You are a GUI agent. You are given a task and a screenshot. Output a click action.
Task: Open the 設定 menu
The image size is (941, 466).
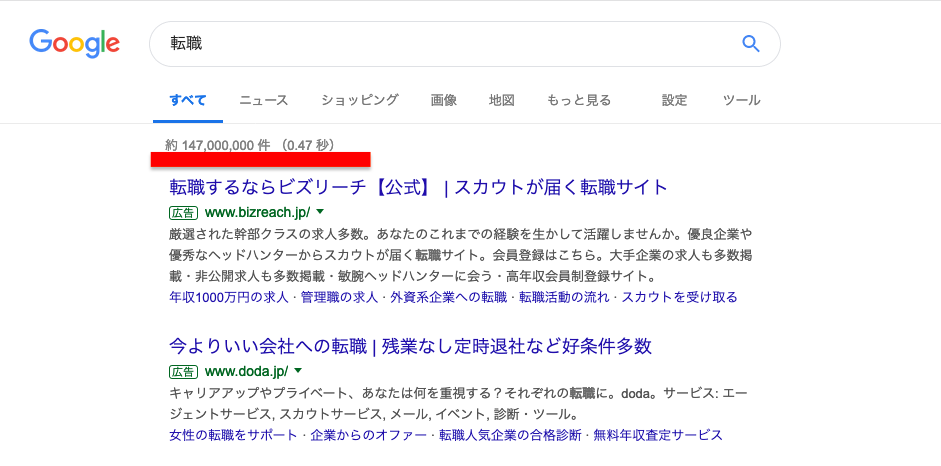click(675, 100)
